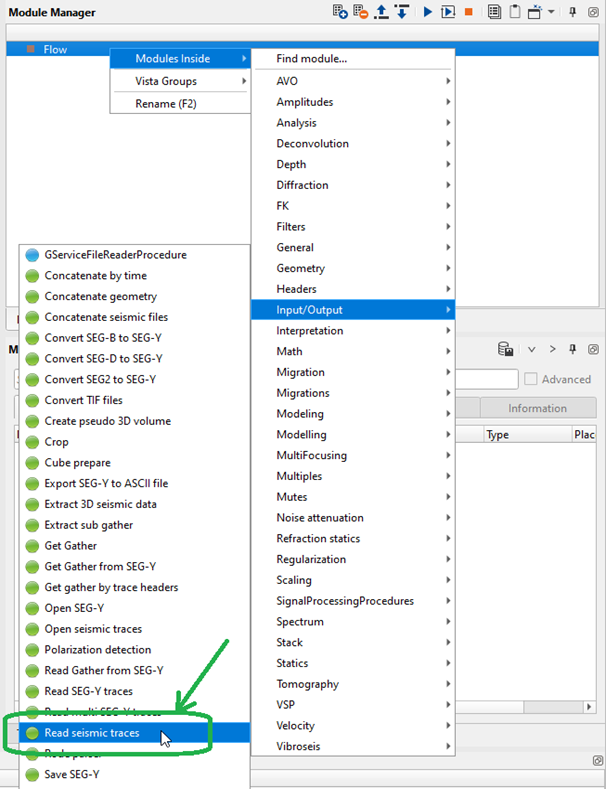606x789 pixels.
Task: Click green icon beside Concatenate geometry
Action: [x=32, y=297]
